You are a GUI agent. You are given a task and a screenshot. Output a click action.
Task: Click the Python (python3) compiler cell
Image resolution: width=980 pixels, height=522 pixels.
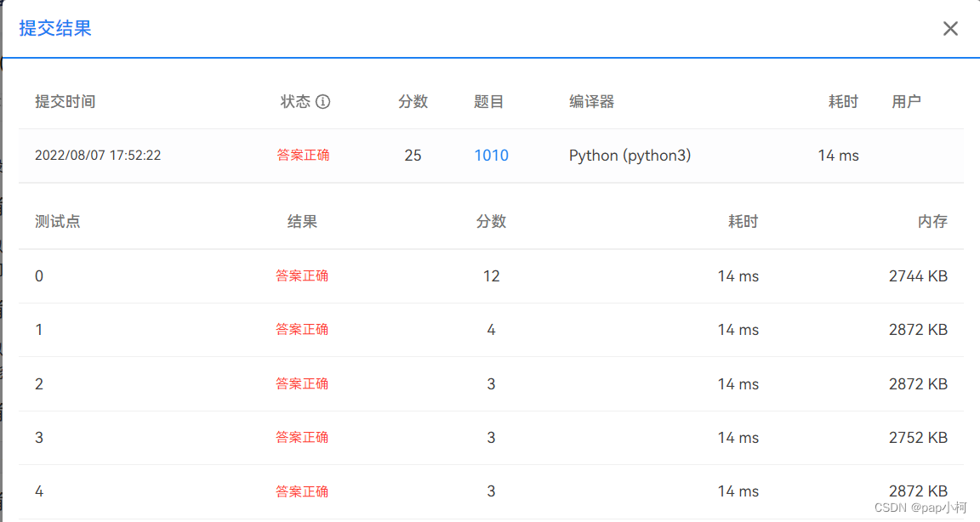tap(630, 156)
